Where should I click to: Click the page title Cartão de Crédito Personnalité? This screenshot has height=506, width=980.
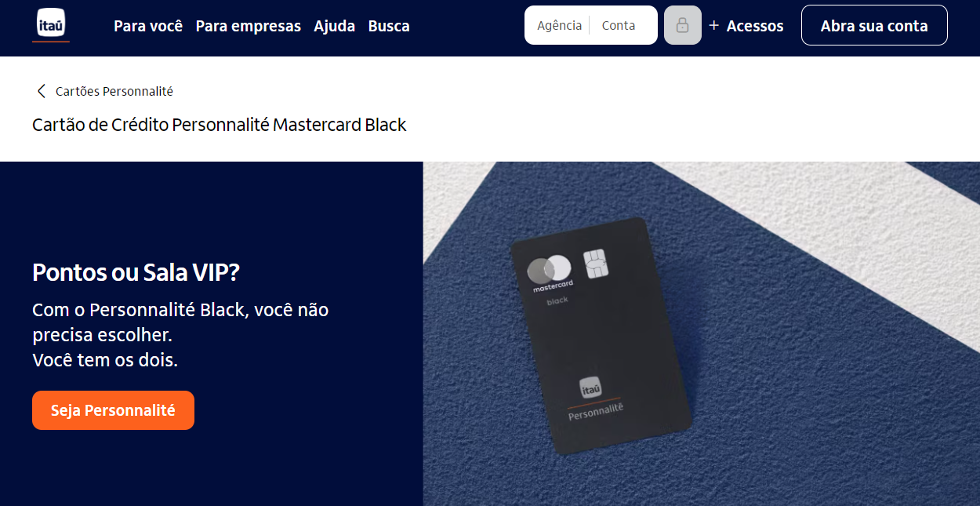point(220,125)
